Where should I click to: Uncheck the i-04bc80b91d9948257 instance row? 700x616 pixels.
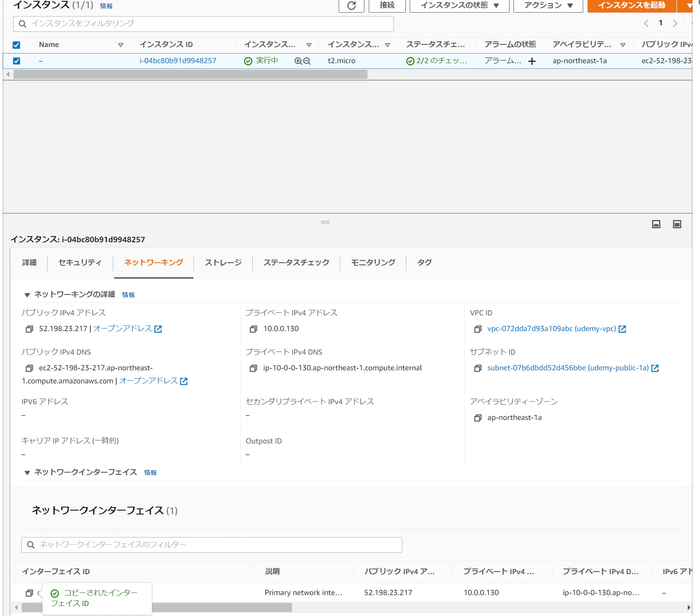click(17, 61)
